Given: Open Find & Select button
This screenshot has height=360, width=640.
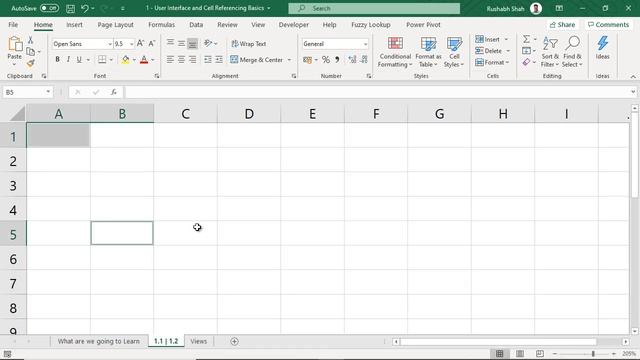Looking at the screenshot, I should (572, 52).
